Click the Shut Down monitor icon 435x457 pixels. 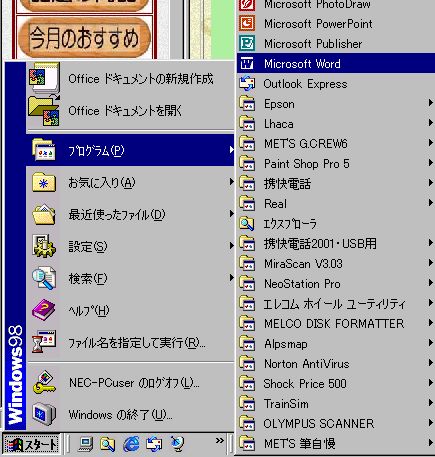pos(44,414)
